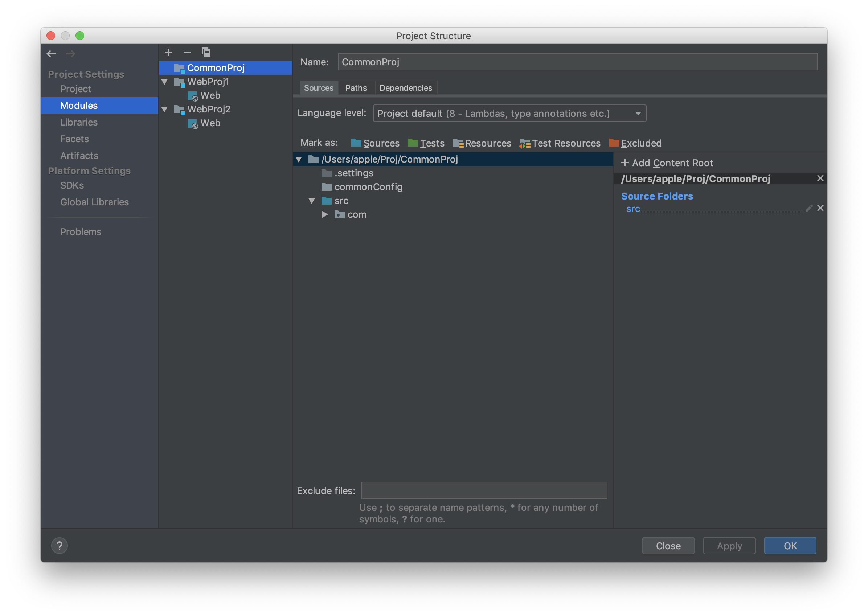Mark folder as Tests

point(426,143)
